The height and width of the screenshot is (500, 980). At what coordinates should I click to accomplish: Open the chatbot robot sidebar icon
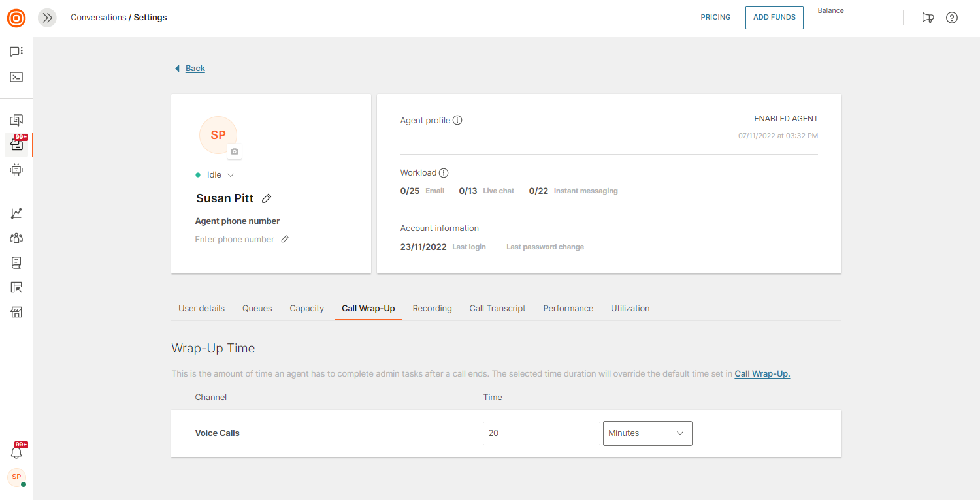[16, 170]
